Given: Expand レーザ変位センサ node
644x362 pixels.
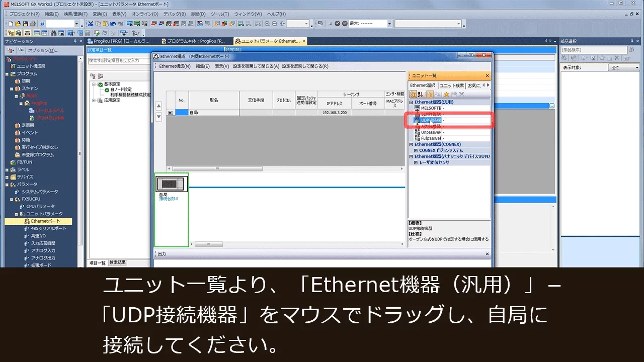Looking at the screenshot, I should pos(416,162).
